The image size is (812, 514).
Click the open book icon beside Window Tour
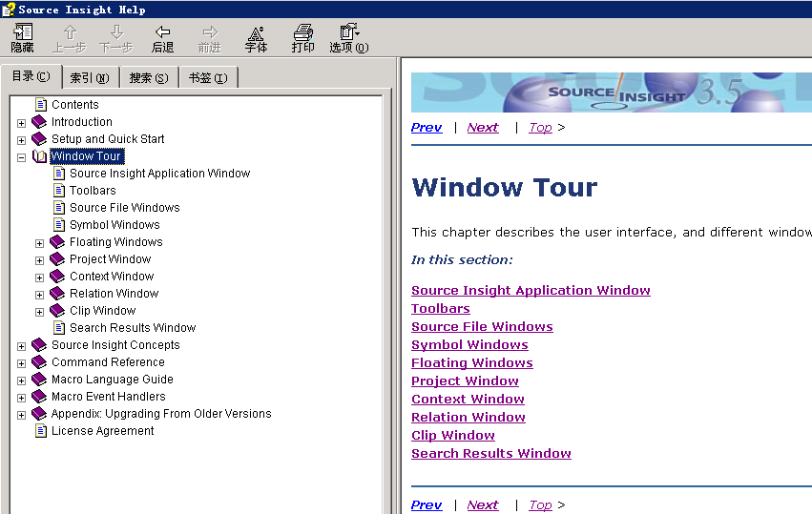[x=39, y=155]
